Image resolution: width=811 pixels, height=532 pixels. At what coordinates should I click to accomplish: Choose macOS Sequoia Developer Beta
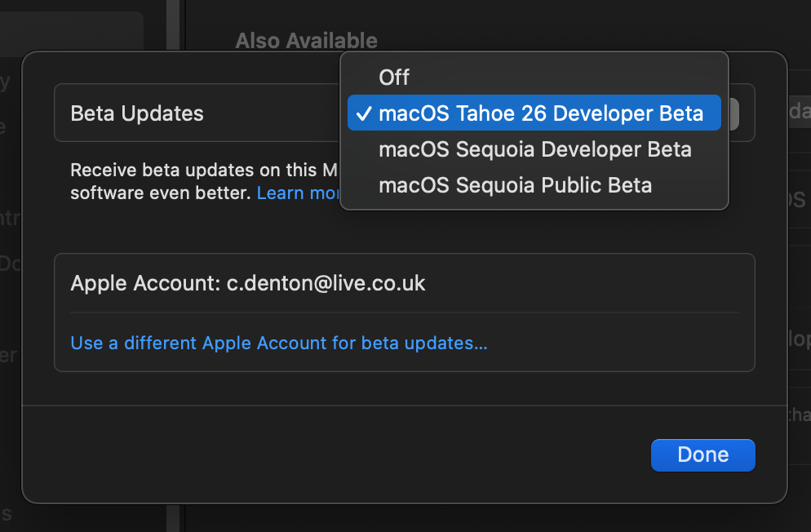(x=534, y=149)
